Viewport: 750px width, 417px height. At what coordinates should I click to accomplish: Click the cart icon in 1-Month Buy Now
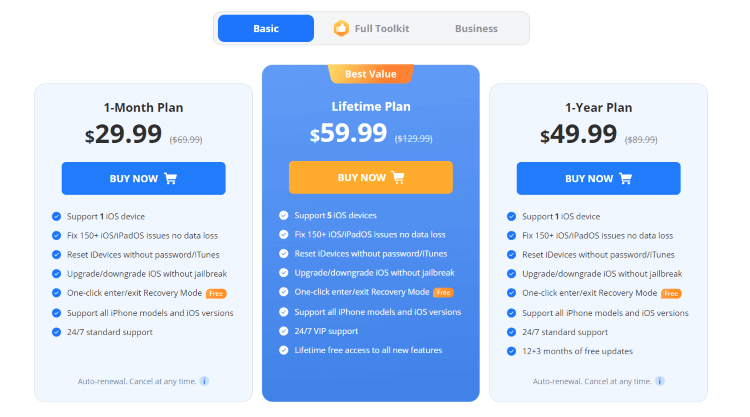pos(170,179)
